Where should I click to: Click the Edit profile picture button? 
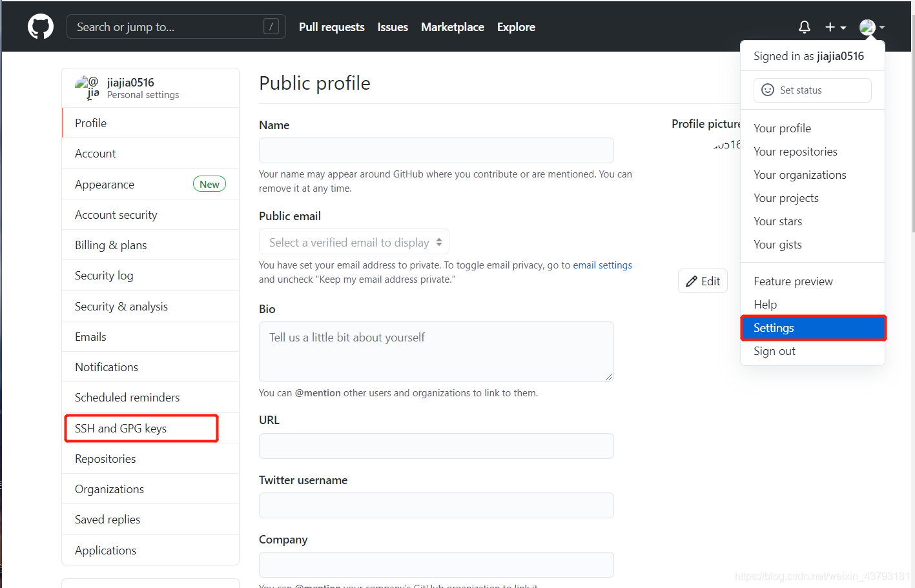(703, 281)
